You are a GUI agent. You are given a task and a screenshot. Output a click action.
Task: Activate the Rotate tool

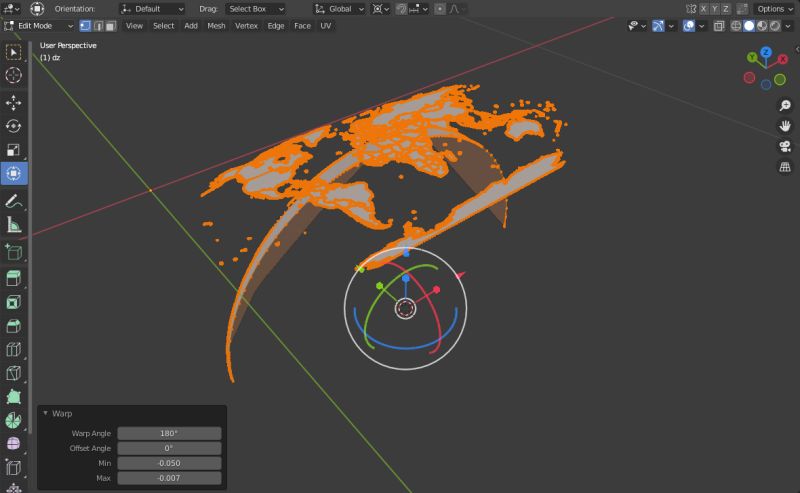(x=13, y=126)
